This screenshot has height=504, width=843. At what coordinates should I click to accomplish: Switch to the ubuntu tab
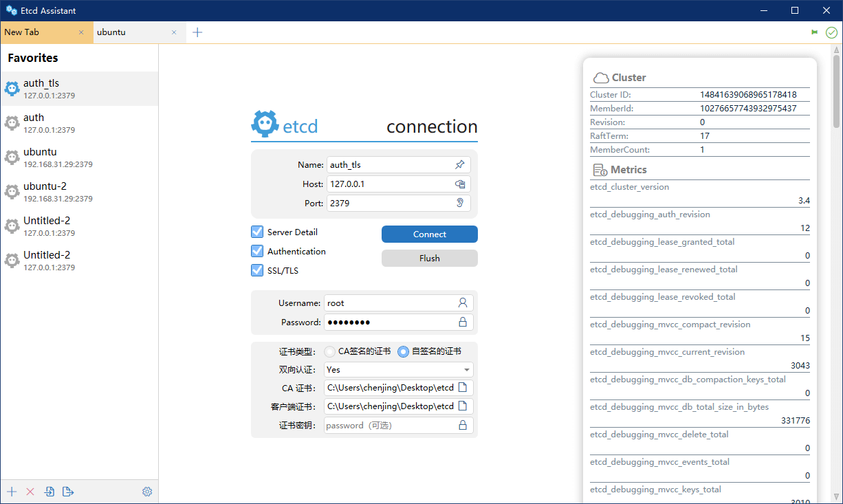[x=131, y=32]
